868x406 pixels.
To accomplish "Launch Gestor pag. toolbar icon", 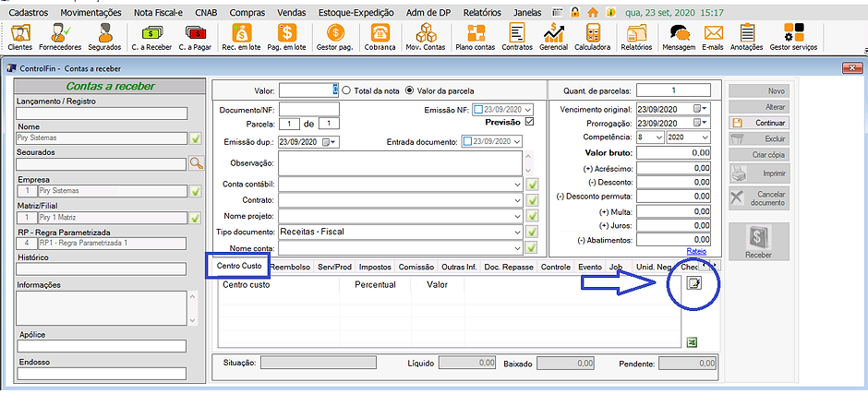I will pos(334,37).
